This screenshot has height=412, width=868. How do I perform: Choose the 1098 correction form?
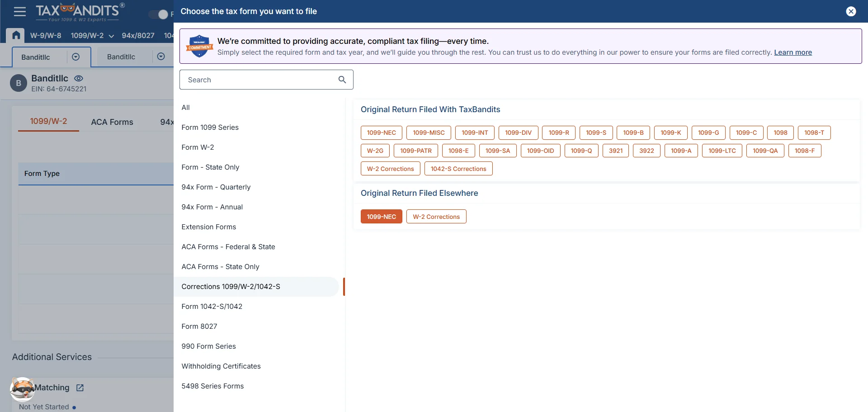click(x=780, y=133)
